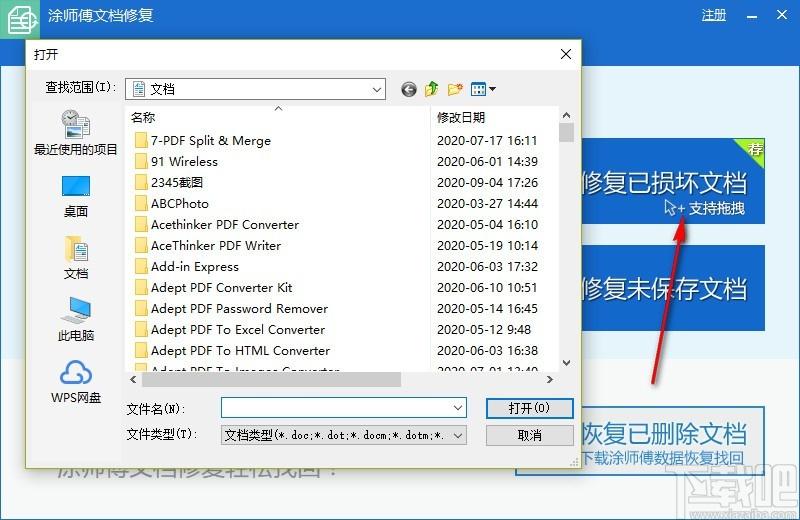Select Adept PDF To HTML Converter folder icon
Viewport: 800px width, 520px height.
(x=141, y=350)
